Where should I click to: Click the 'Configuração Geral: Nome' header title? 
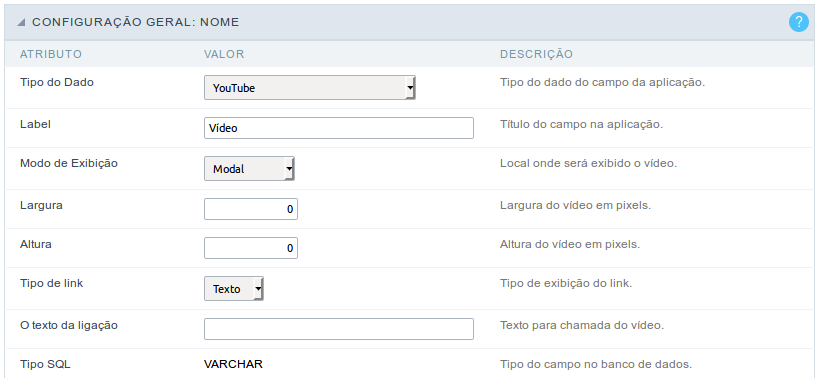click(136, 22)
